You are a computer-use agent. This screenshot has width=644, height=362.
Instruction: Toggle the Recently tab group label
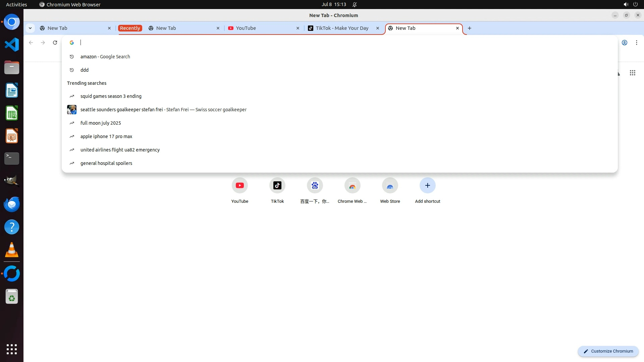point(130,28)
